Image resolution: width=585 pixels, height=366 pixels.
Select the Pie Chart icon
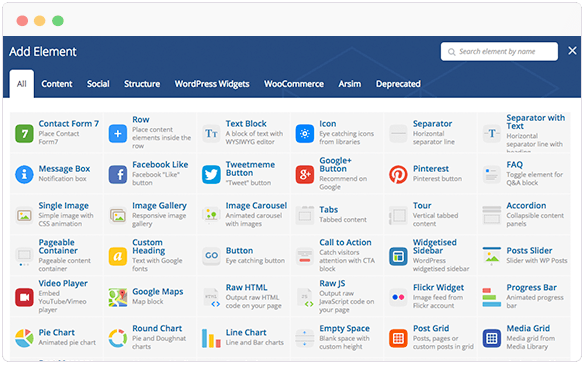(24, 338)
